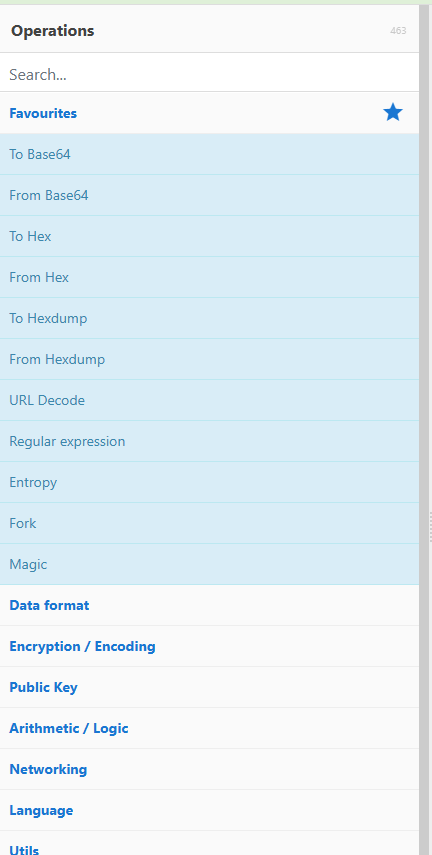Viewport: 432px width, 855px height.
Task: Click the operations list vertical scrollbar
Action: point(424,430)
